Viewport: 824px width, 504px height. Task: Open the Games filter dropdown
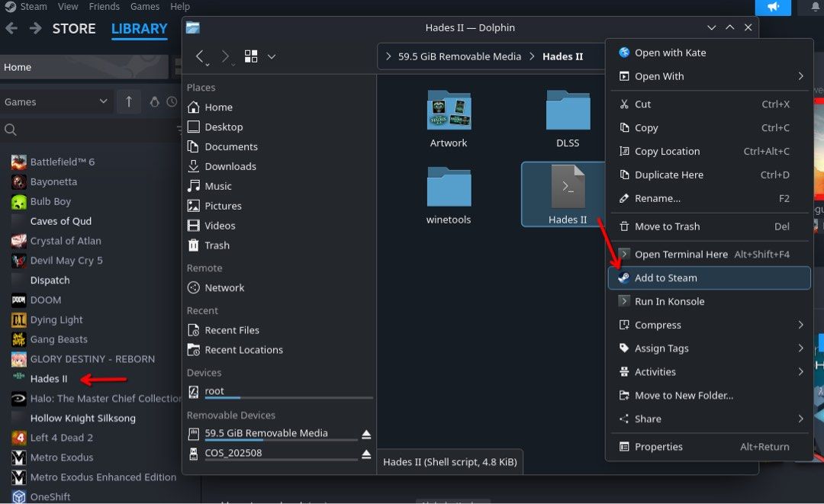pyautogui.click(x=56, y=102)
